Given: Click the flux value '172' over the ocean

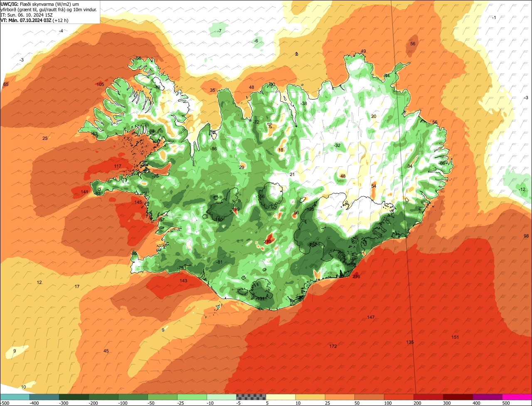Looking at the screenshot, I should (333, 346).
